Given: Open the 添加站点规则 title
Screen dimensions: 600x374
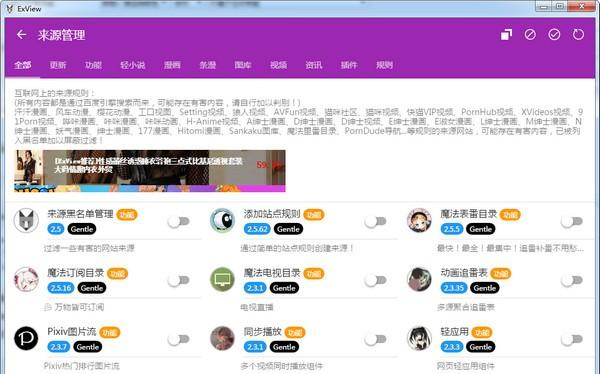Looking at the screenshot, I should (272, 214).
